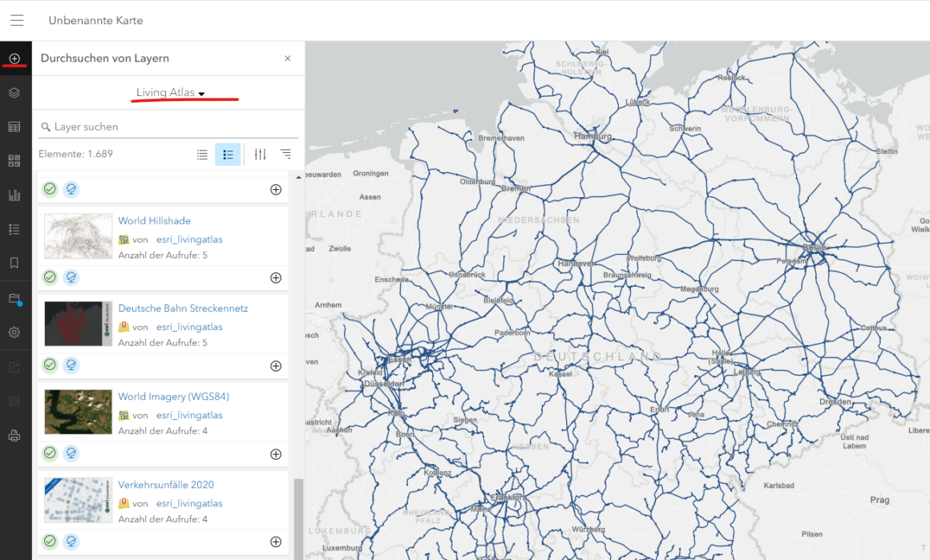This screenshot has width=930, height=560.
Task: Open World Imagery (WGS84) title link
Action: click(x=173, y=397)
